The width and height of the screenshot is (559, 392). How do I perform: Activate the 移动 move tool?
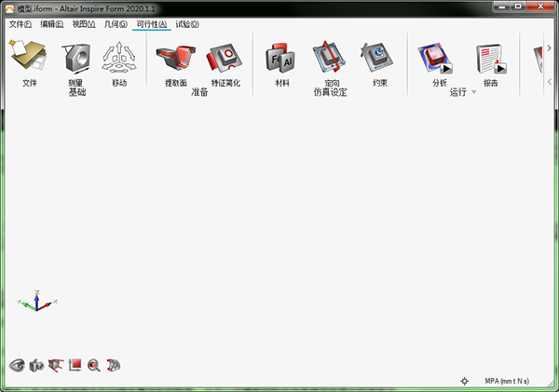119,57
